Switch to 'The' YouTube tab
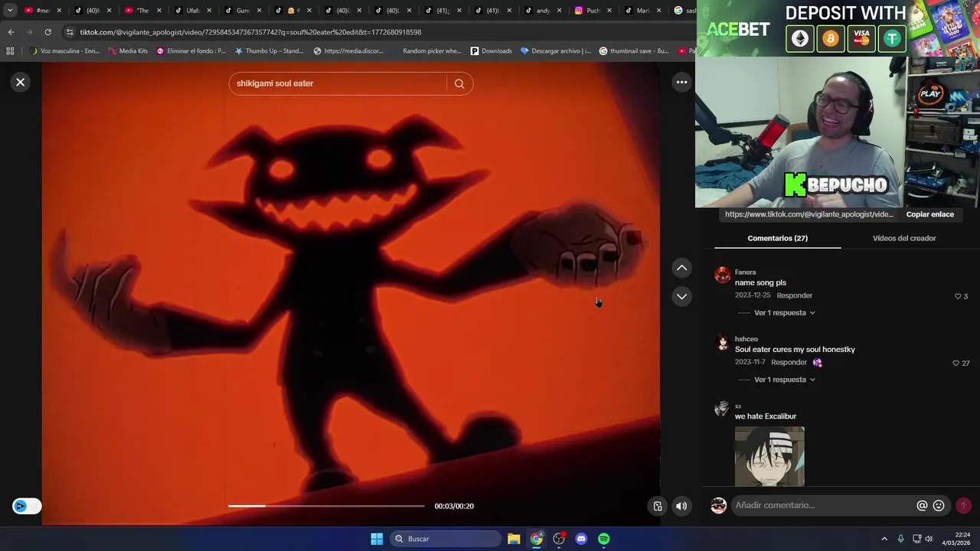 [x=142, y=11]
